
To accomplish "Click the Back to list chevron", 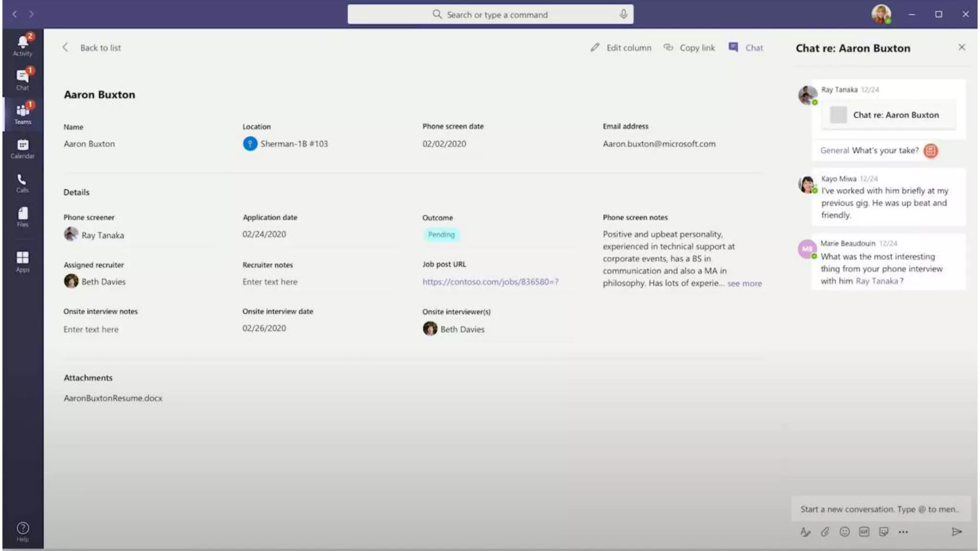I will pos(66,47).
